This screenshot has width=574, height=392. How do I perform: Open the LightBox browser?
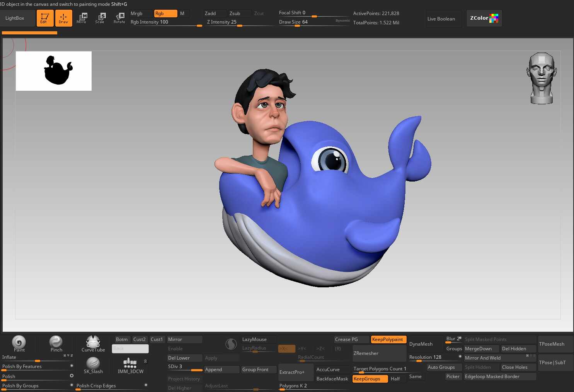click(x=15, y=18)
